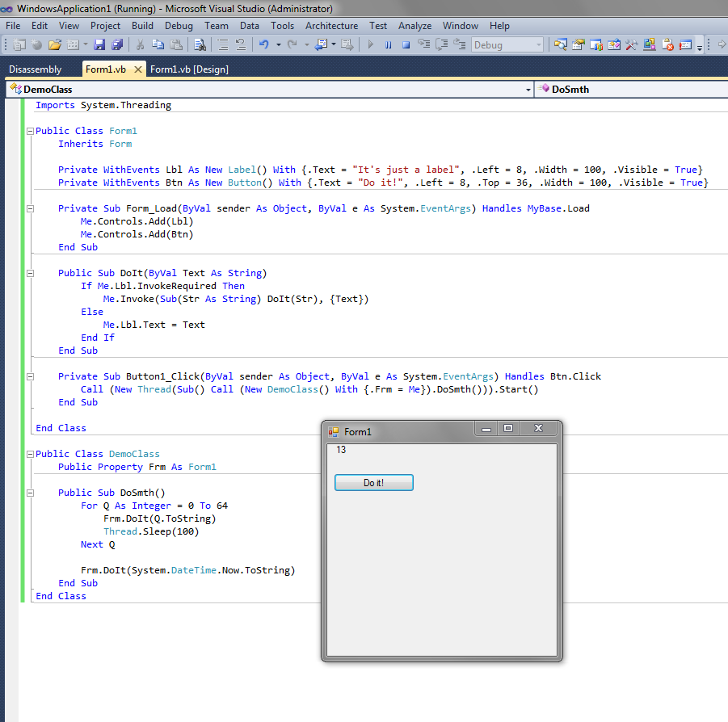Open the Toolbox hammer-wrench icon
This screenshot has width=728, height=722.
(x=632, y=45)
